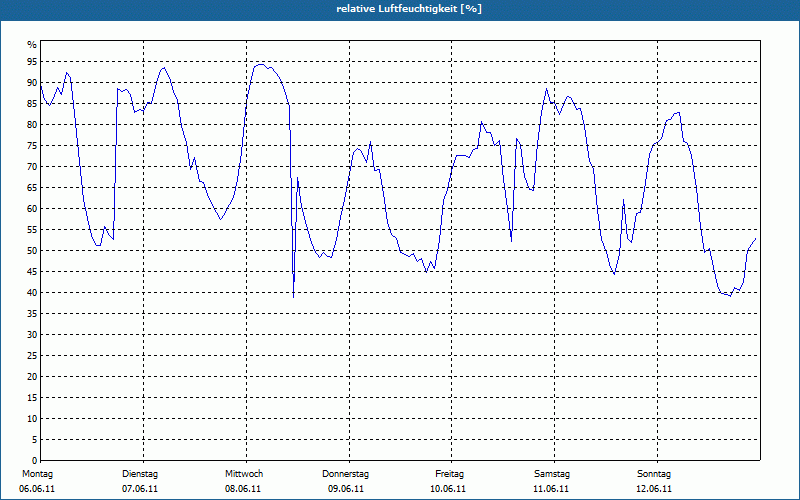
Task: Click the y-axis value 35
Action: pyautogui.click(x=32, y=314)
